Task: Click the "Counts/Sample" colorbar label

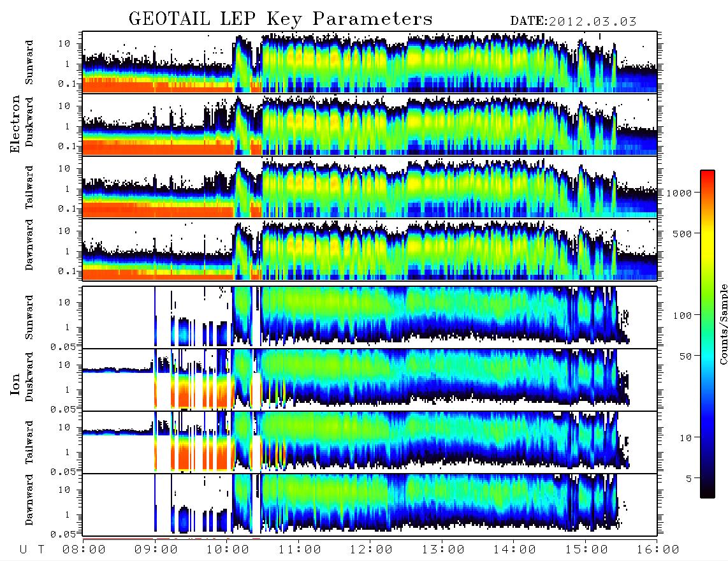Action: click(x=723, y=324)
